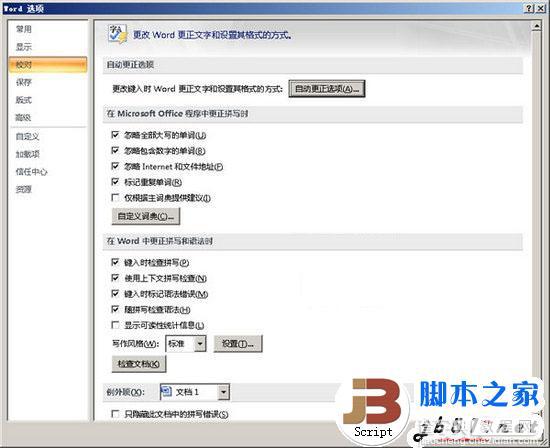Viewport: 550px width, 448px height.
Task: Toggle 忽略 Internet 和文件地址 checkbox
Action: pos(115,166)
